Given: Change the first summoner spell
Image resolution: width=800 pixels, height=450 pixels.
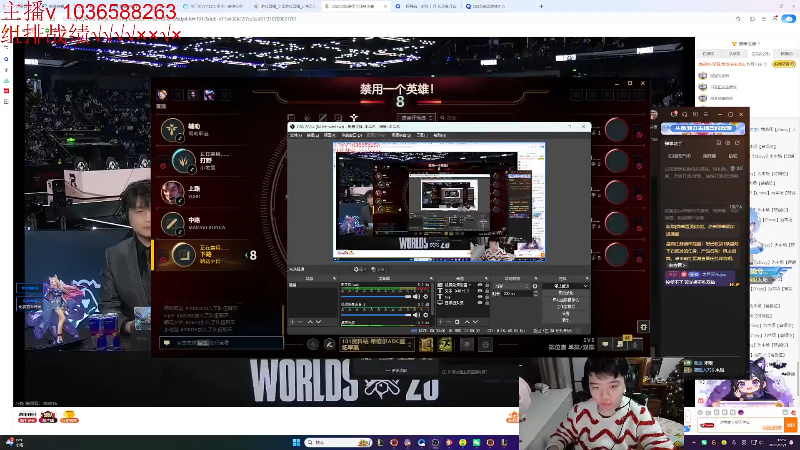Looking at the screenshot, I should [x=426, y=344].
